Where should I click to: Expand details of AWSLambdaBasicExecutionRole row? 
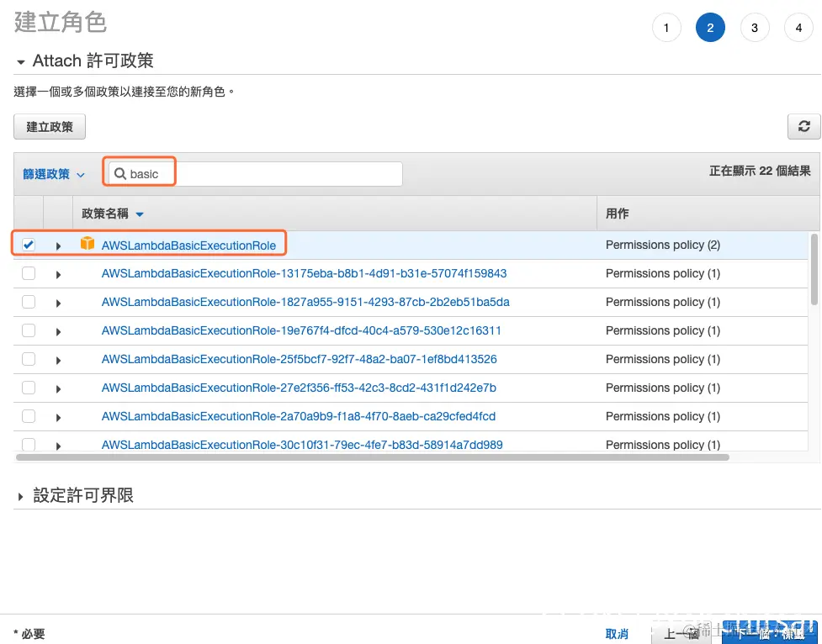point(58,245)
